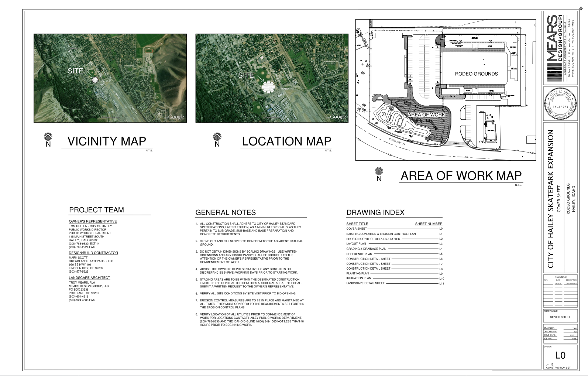Select the LAYOUT PLAN L3 row
This screenshot has height=376, width=588.
[x=394, y=244]
